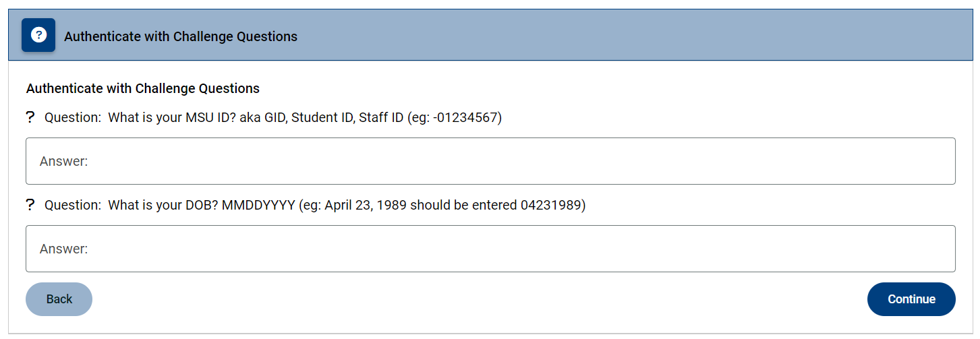
Task: Click the "Answer:" placeholder in the MSU ID field
Action: [x=64, y=162]
